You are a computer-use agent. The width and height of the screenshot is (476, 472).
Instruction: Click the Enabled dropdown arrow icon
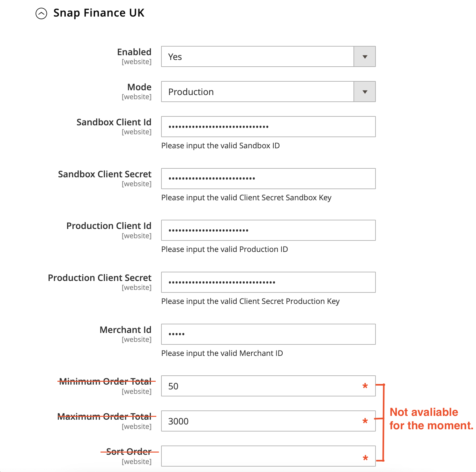tap(364, 56)
